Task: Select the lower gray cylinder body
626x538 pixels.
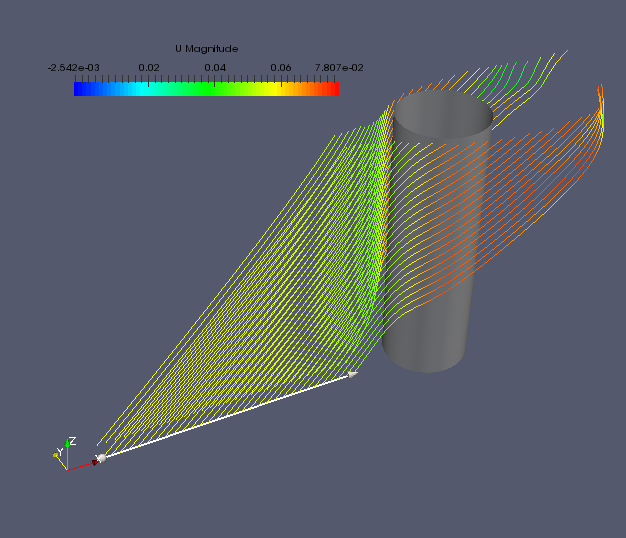Action: click(425, 335)
